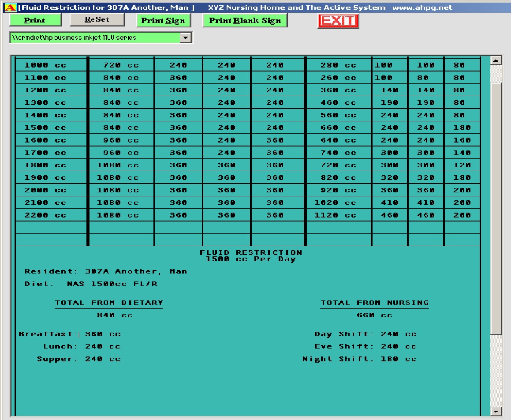The height and width of the screenshot is (420, 511).
Task: Click the 720 cc dietary total cell
Action: [121, 65]
